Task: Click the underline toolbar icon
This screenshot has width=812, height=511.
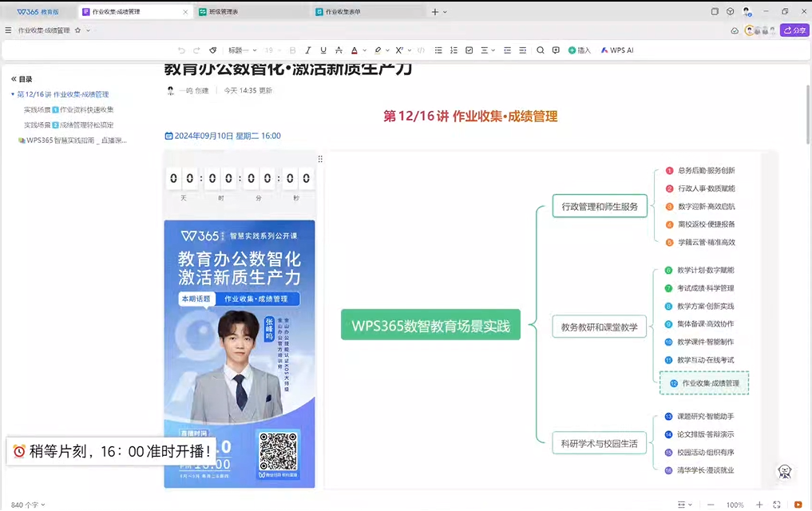Action: [x=323, y=50]
